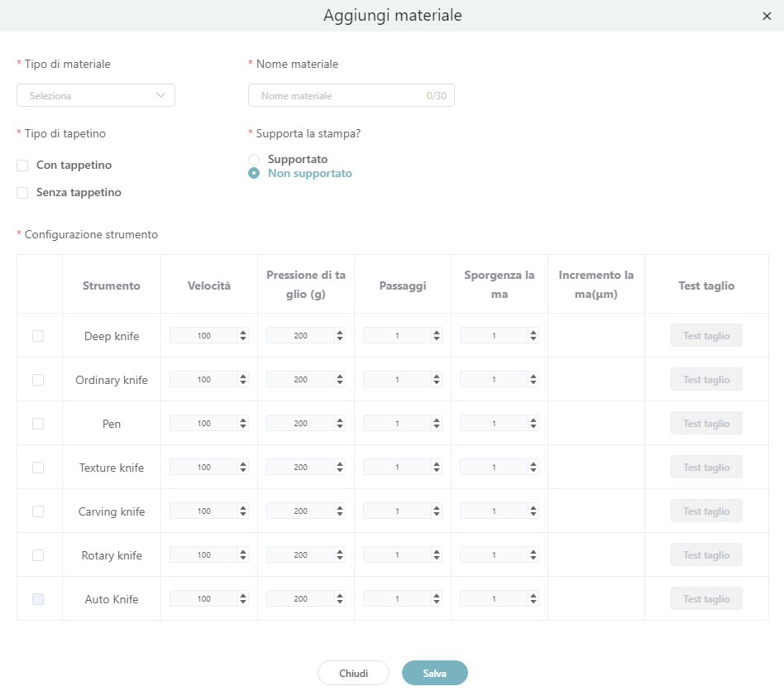Click the Carving knife Velocità value field

pyautogui.click(x=203, y=511)
